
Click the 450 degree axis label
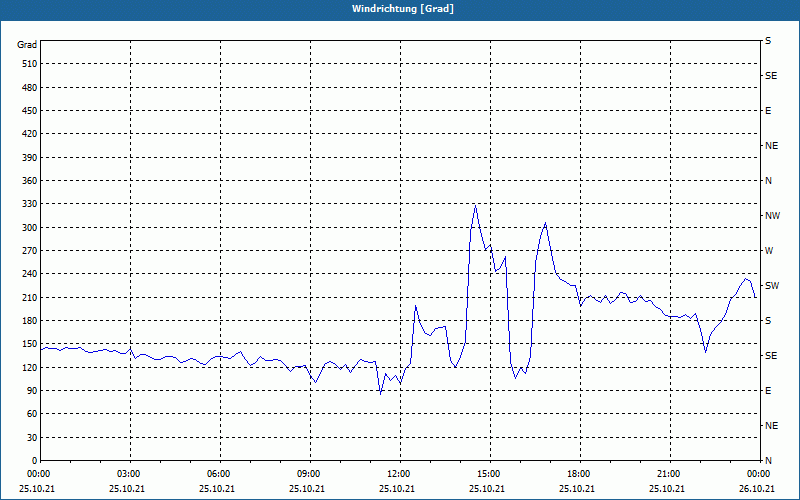[x=29, y=111]
